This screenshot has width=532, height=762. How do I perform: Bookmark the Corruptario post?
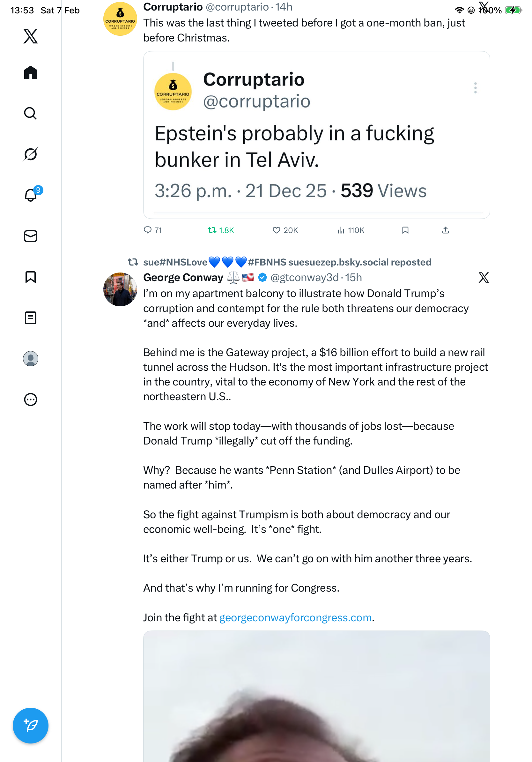pos(405,230)
